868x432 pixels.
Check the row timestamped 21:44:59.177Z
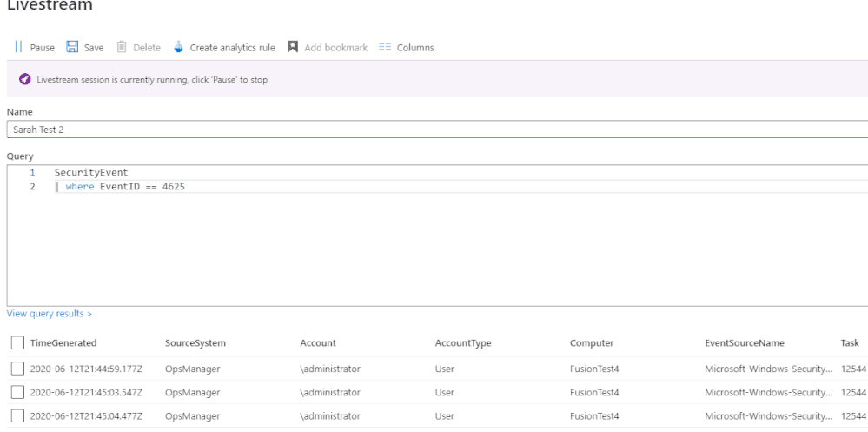[x=17, y=369]
